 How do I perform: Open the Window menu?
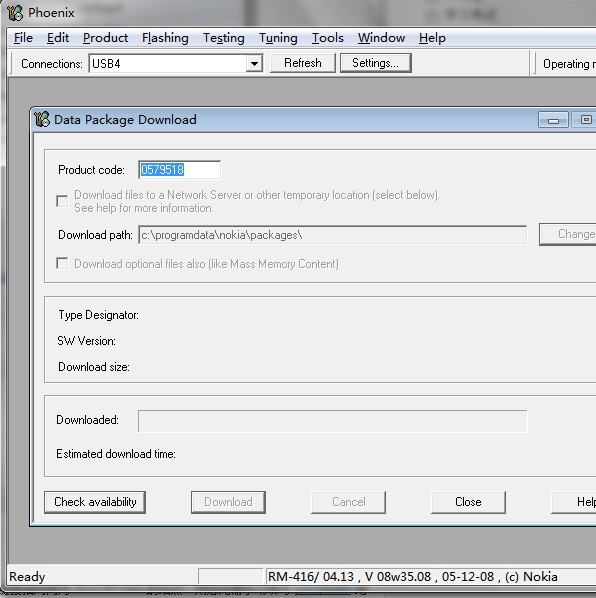381,38
